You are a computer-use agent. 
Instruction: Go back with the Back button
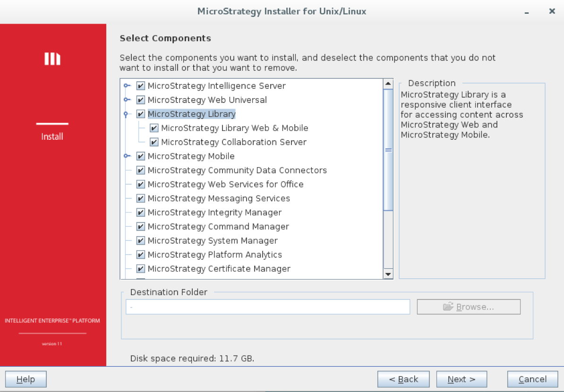[403, 379]
